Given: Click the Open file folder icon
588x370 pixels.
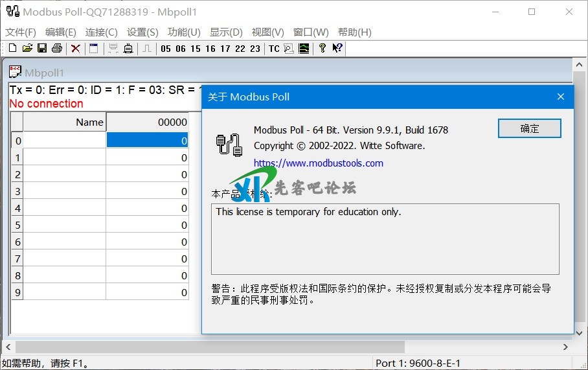Looking at the screenshot, I should coord(27,48).
